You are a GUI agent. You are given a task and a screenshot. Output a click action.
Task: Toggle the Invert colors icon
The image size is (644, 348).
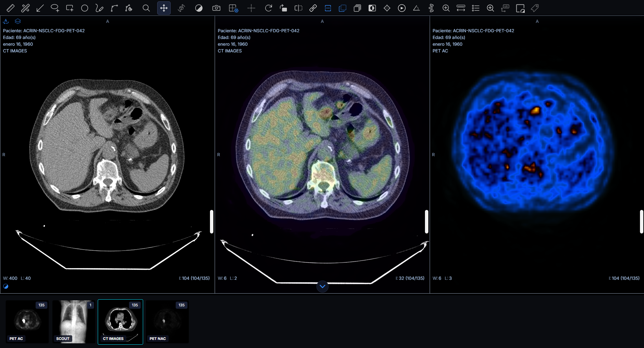(x=372, y=8)
